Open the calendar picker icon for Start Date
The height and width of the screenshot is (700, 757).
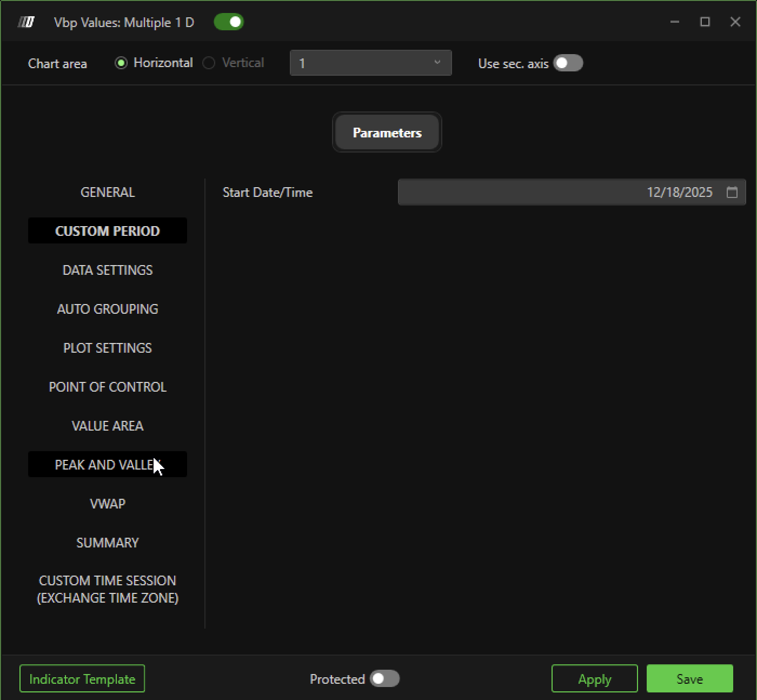click(x=732, y=193)
